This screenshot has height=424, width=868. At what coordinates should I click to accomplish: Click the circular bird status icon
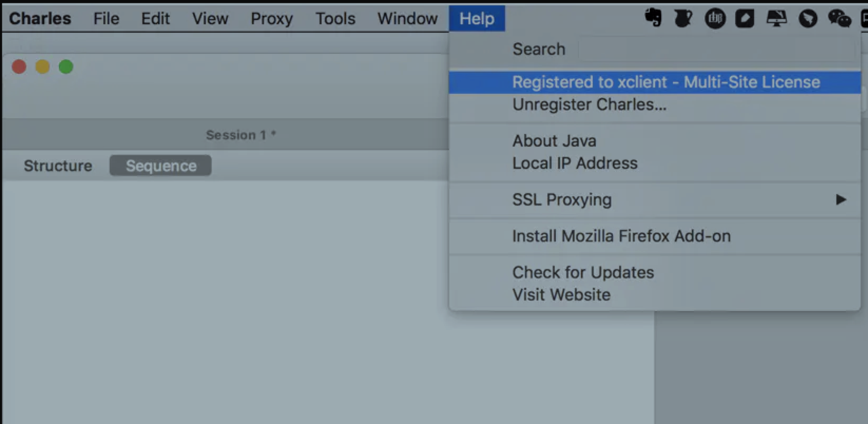807,18
